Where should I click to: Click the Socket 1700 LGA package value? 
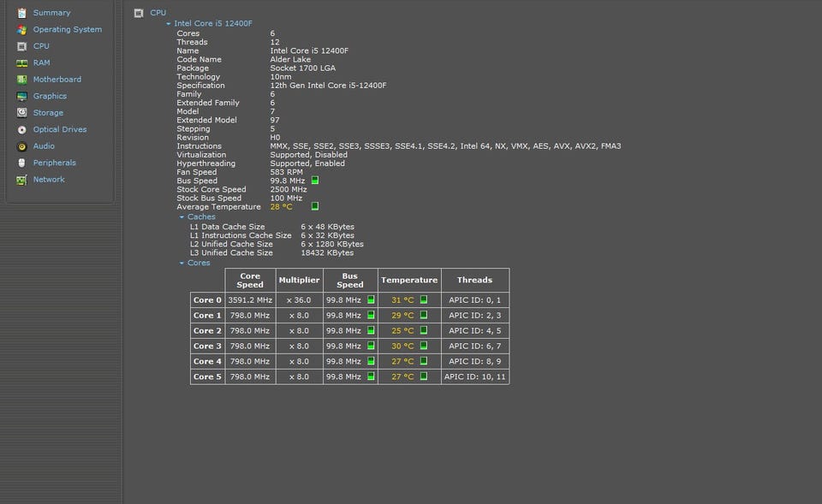303,68
